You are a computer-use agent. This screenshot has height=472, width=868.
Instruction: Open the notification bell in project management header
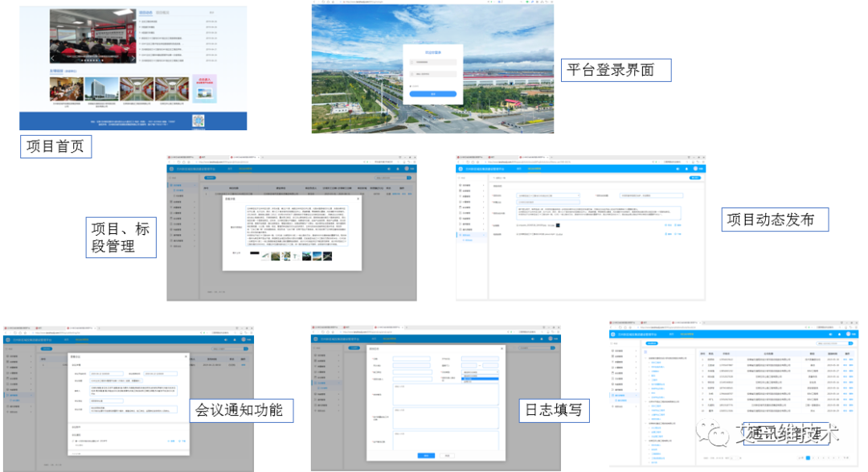pos(398,169)
